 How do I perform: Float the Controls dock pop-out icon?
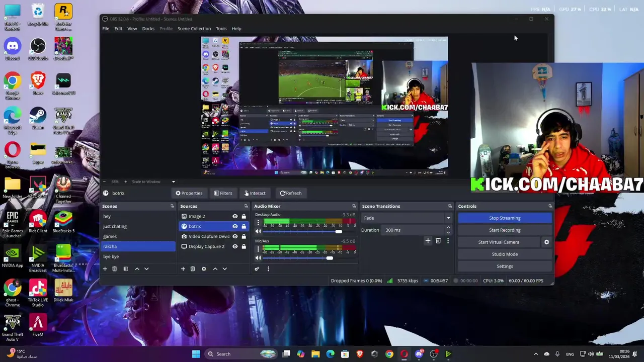(550, 206)
